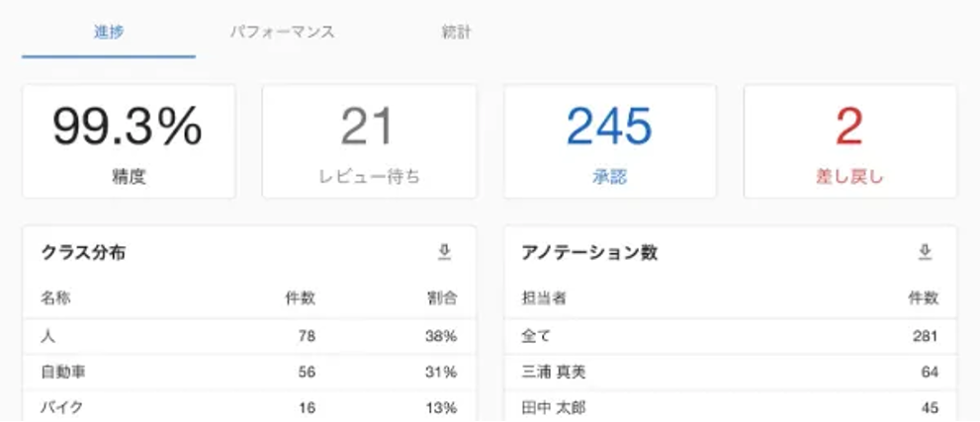The image size is (980, 422).
Task: Click the 99.3% 精度 card
Action: point(129,141)
